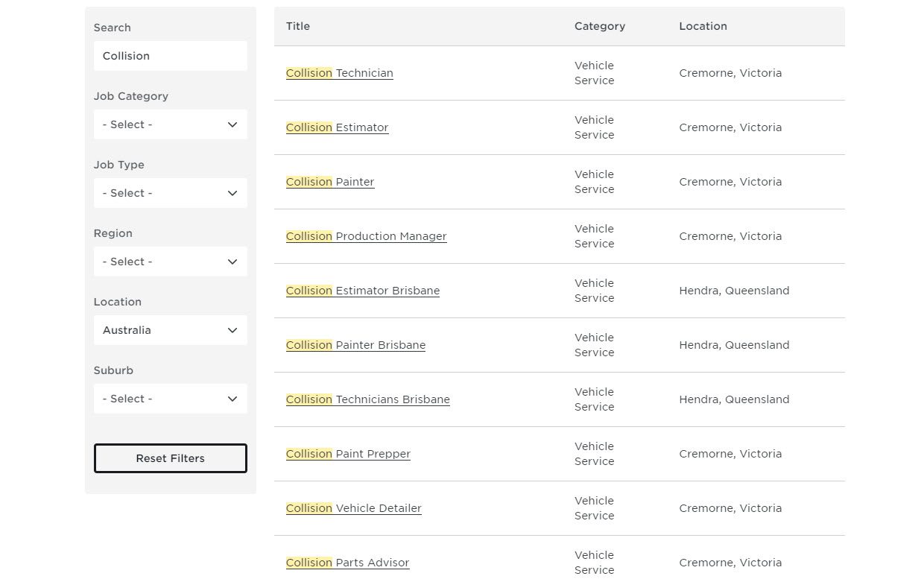
Task: Click the Suburb filter label
Action: tap(113, 370)
